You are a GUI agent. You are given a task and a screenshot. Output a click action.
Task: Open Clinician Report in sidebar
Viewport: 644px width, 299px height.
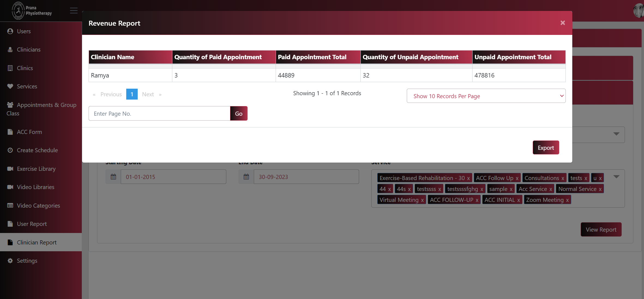coord(37,242)
